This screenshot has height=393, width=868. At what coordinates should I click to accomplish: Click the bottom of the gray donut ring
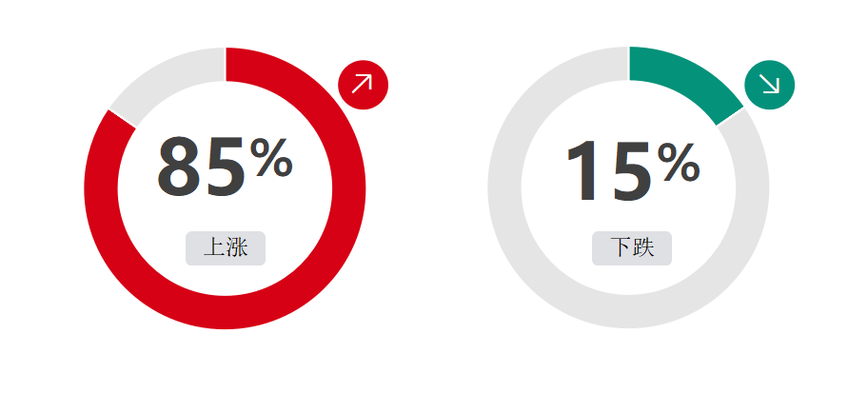point(628,311)
